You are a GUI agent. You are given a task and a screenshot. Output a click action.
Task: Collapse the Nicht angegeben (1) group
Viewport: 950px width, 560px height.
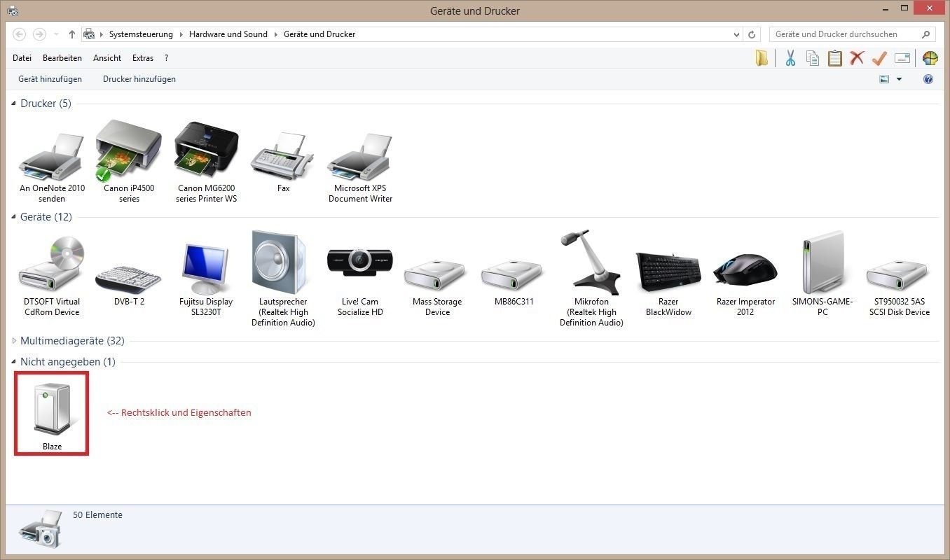coord(14,362)
